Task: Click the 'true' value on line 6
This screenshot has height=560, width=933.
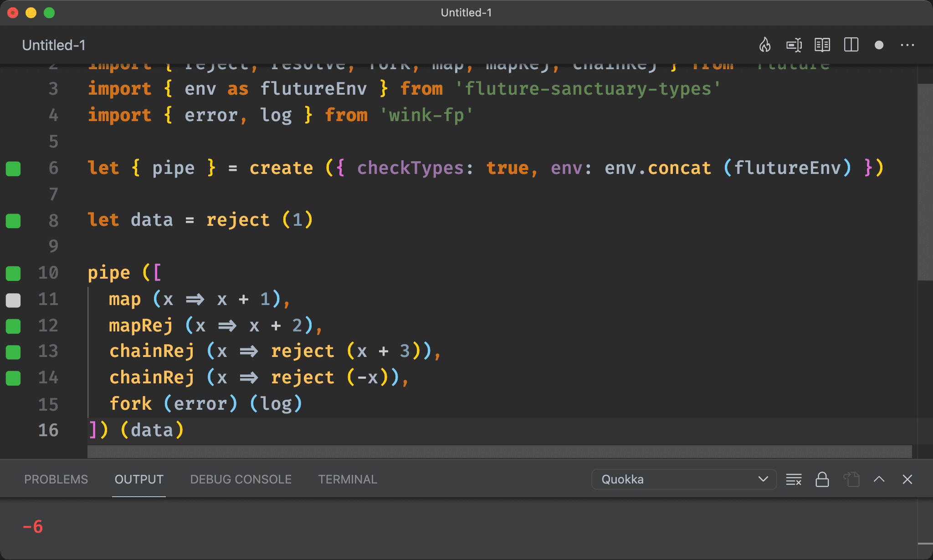Action: coord(507,168)
